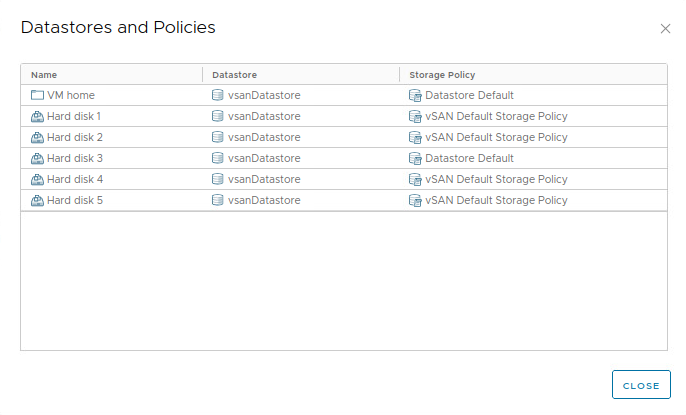Click Datastore Default text in VM home row
Screen dimensions: 686x415
469,95
